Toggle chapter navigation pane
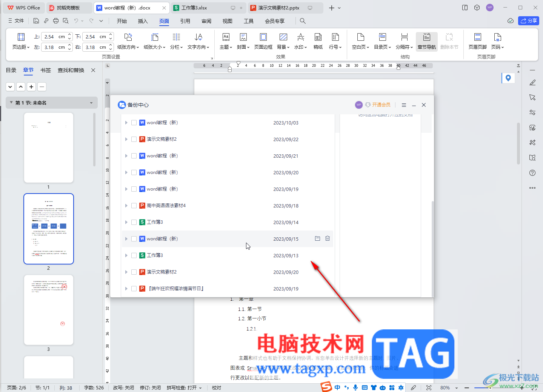Image resolution: width=543 pixels, height=392 pixels. 426,41
